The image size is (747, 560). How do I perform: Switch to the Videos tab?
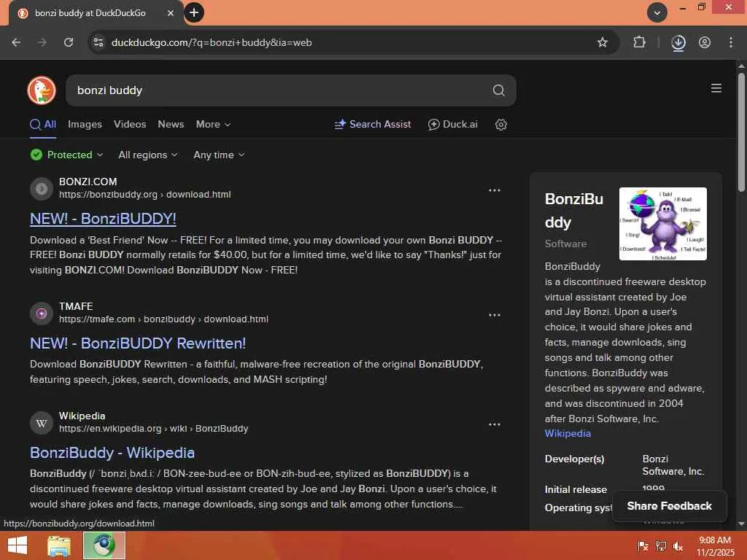pyautogui.click(x=130, y=124)
